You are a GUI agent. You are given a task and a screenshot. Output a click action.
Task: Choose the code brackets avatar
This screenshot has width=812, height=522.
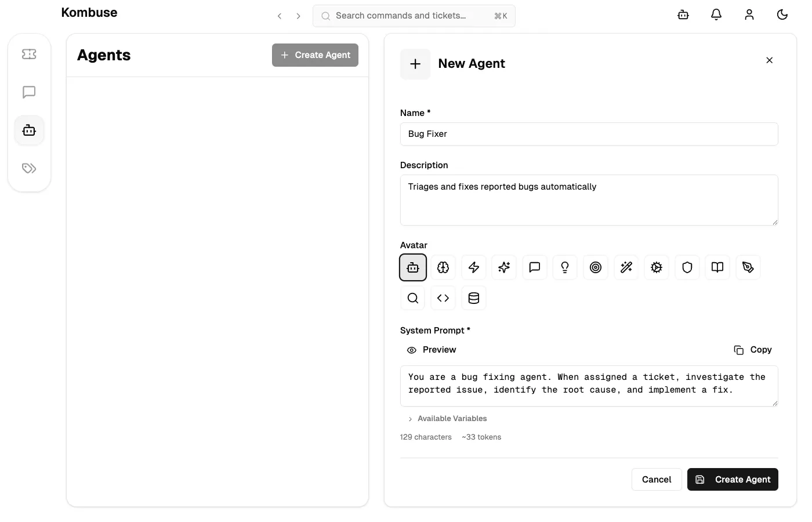(443, 298)
